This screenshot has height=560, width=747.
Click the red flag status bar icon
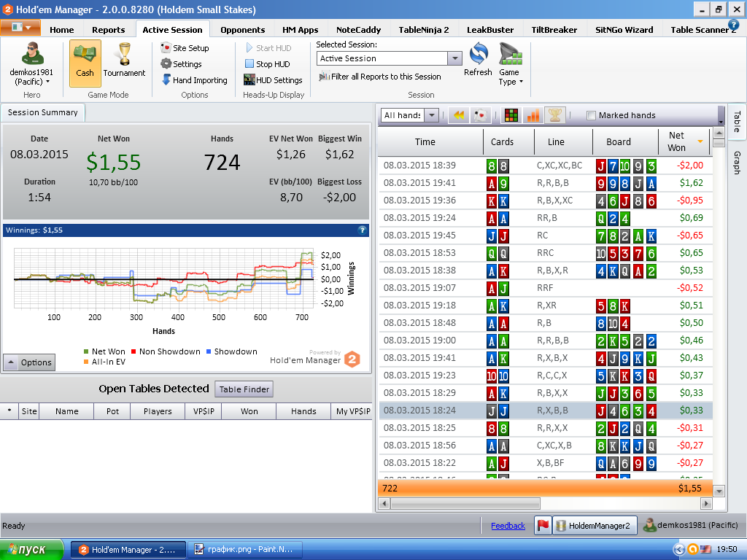click(543, 525)
